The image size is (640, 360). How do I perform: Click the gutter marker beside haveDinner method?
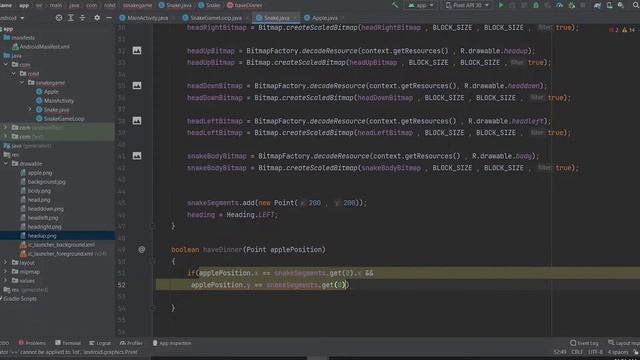(142, 249)
